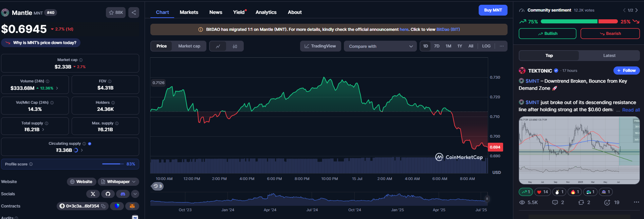Open Mantle's Discord social link
Viewport: 644px width, 219px height.
coord(123,194)
